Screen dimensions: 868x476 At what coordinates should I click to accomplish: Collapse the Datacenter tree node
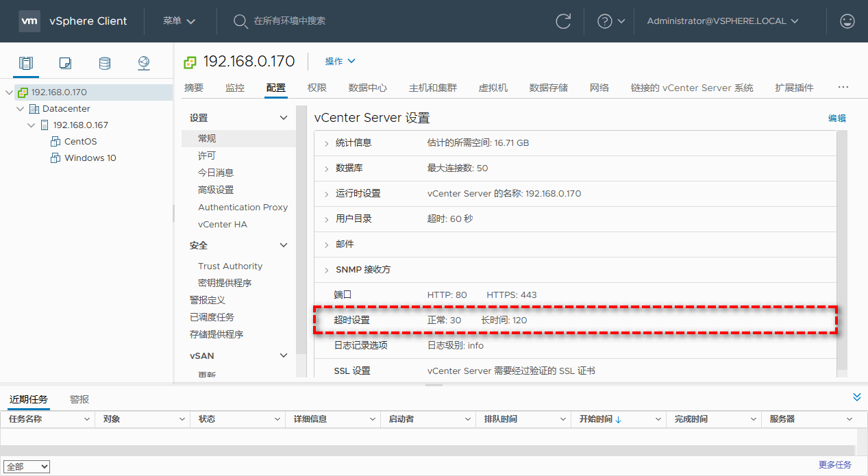coord(20,109)
